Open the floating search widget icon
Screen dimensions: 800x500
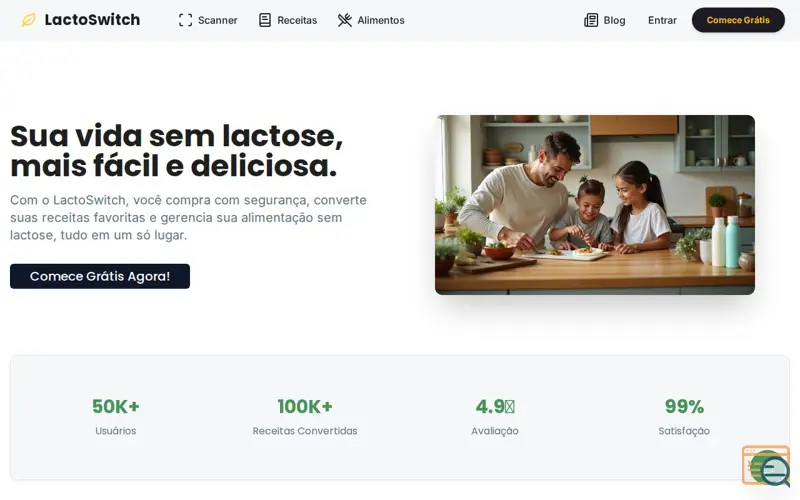766,466
